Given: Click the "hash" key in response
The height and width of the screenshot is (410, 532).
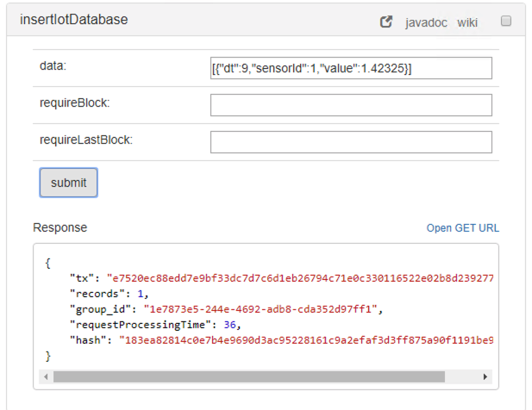Looking at the screenshot, I should 88,340.
